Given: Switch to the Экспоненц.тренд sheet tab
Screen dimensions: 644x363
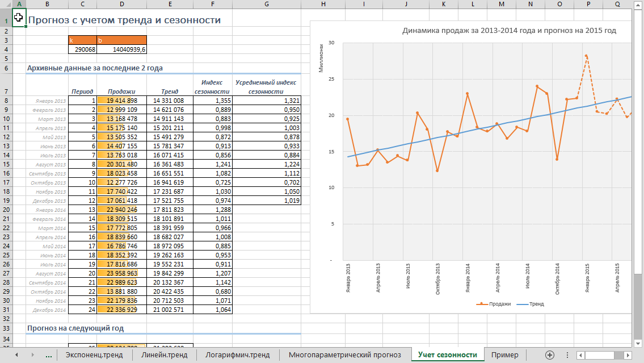Looking at the screenshot, I should click(94, 355).
